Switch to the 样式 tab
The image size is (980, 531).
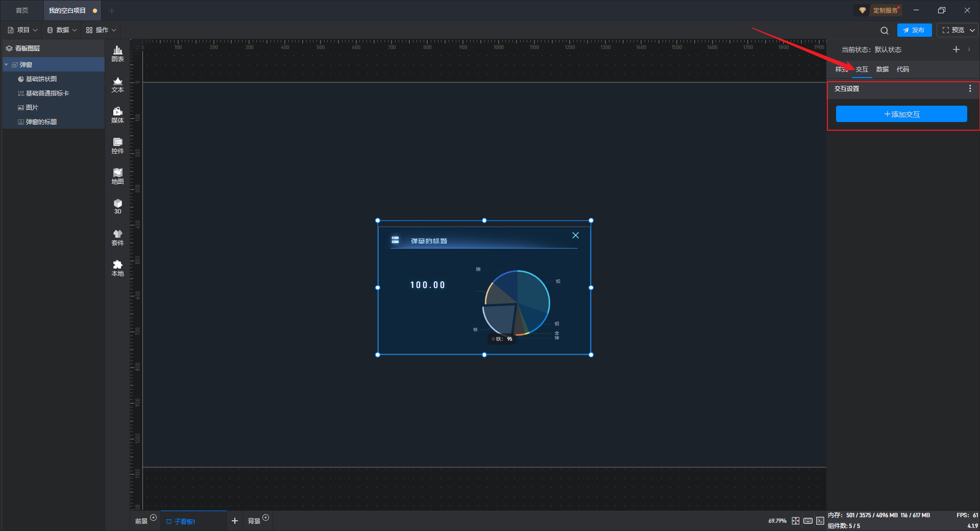tap(842, 69)
